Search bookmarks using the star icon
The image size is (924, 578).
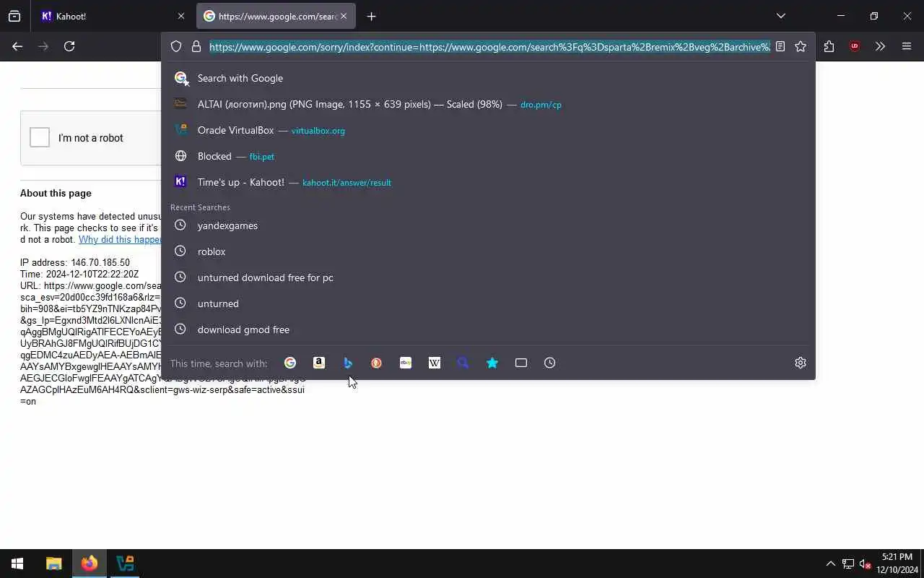492,363
